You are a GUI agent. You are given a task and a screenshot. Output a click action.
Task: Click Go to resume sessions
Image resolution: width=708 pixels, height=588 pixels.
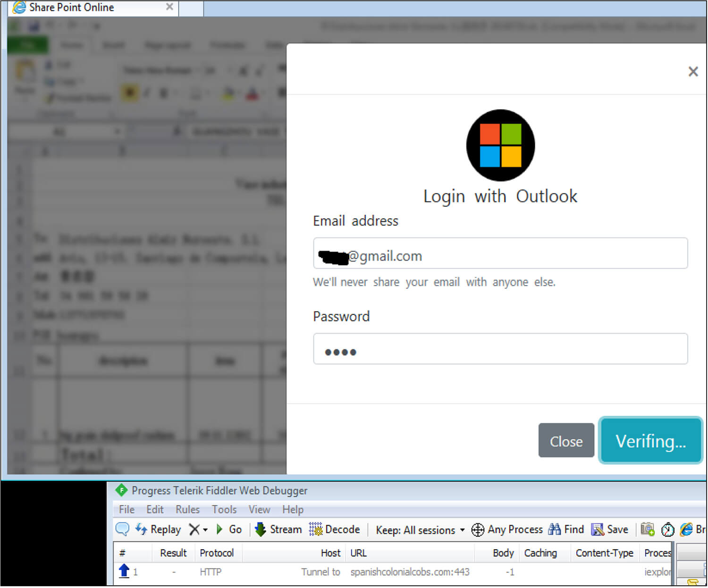(x=229, y=529)
